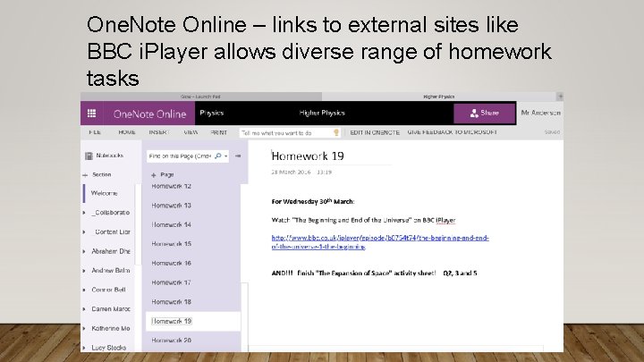Open Homework 20 page
644x362 pixels.
[171, 341]
